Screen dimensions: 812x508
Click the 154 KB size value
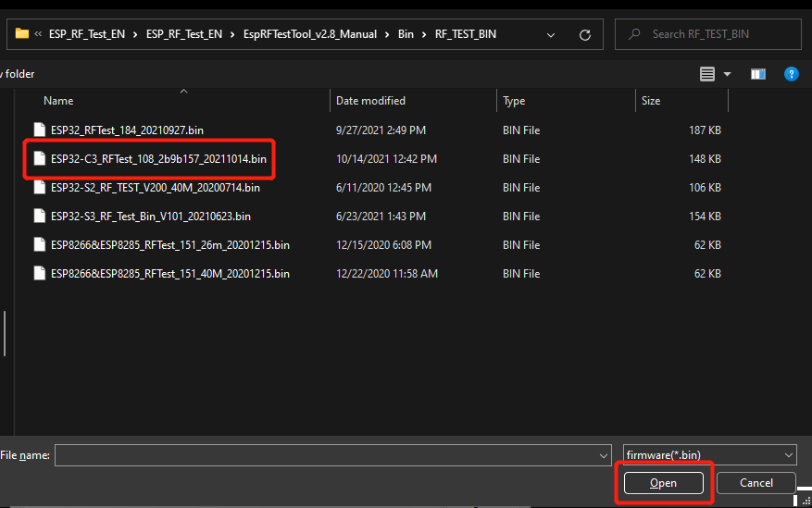click(x=705, y=217)
